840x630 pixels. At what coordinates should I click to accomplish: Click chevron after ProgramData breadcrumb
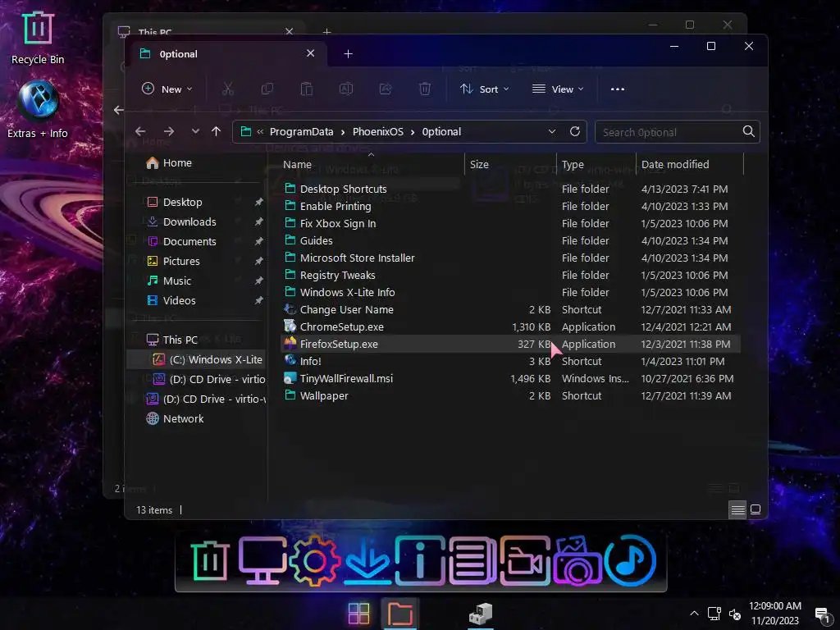point(343,132)
